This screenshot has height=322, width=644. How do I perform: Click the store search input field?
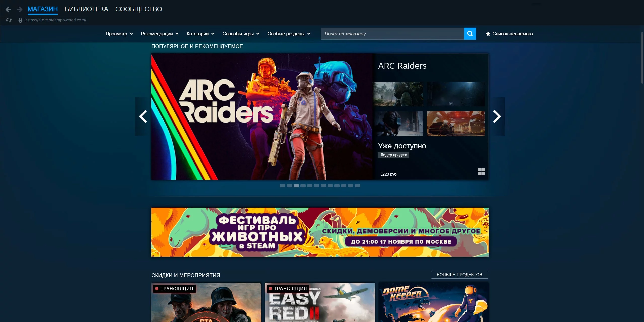click(392, 34)
